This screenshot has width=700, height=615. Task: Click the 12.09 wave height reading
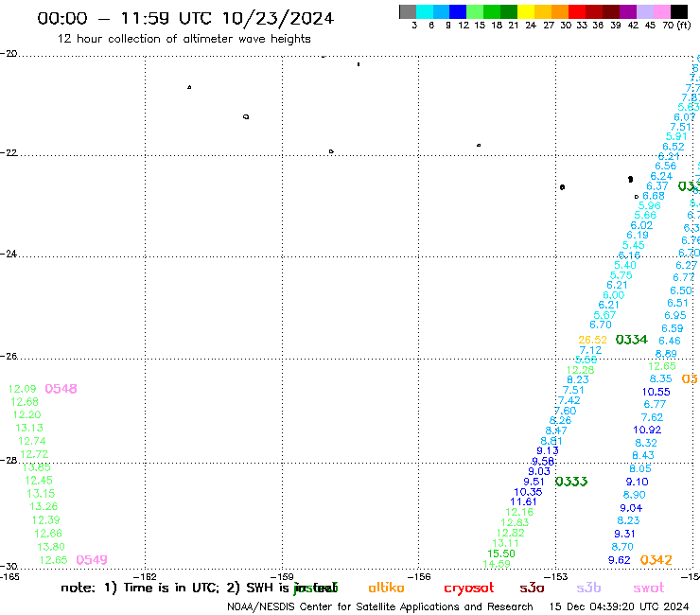[23, 389]
